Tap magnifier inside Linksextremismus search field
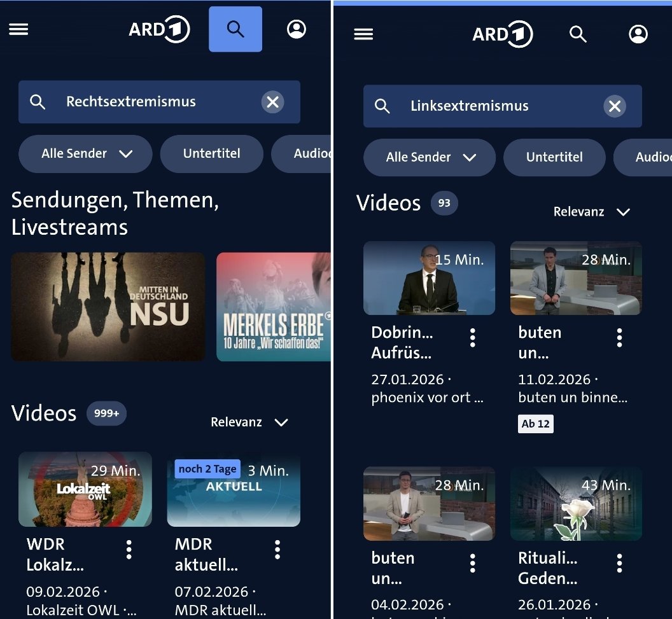 tap(382, 106)
